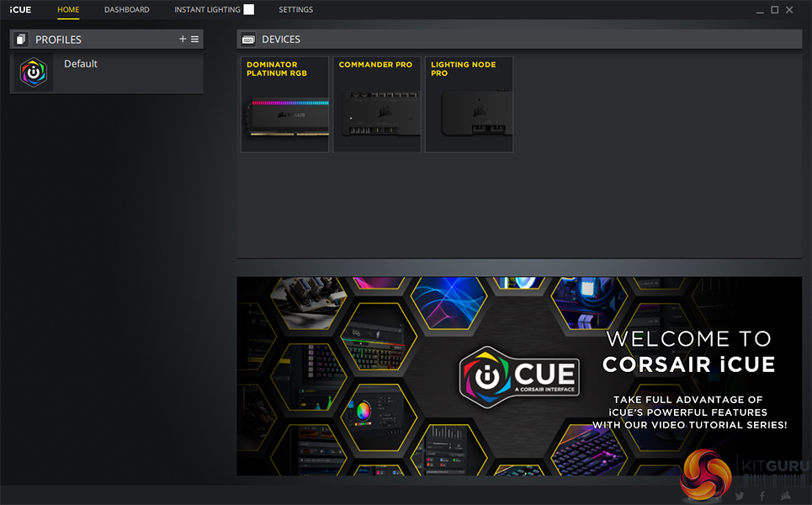Minimize the iCUE window
812x505 pixels.
tap(760, 10)
